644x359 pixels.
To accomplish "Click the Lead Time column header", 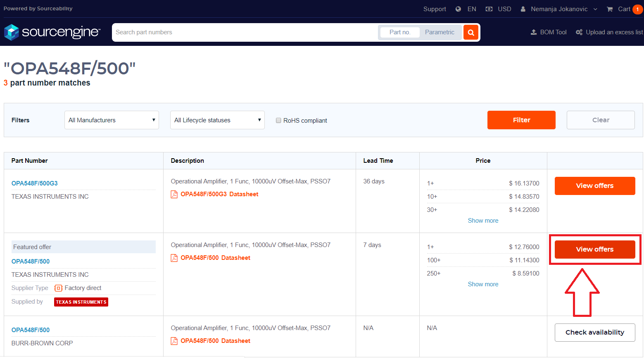I will click(378, 161).
